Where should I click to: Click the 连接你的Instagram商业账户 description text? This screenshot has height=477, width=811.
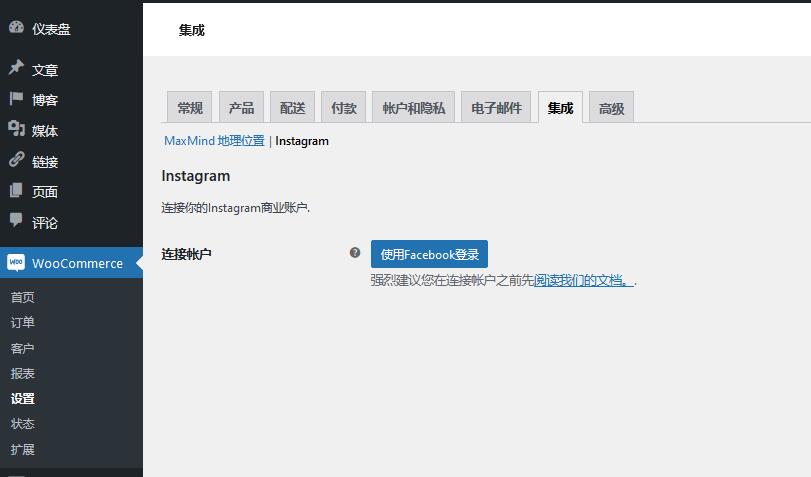click(x=235, y=207)
